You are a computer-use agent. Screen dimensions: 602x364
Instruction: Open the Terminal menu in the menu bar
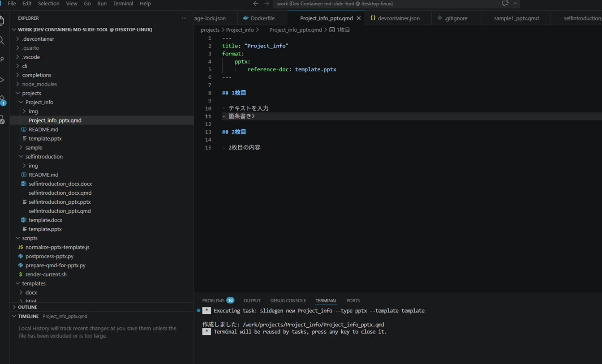click(123, 4)
